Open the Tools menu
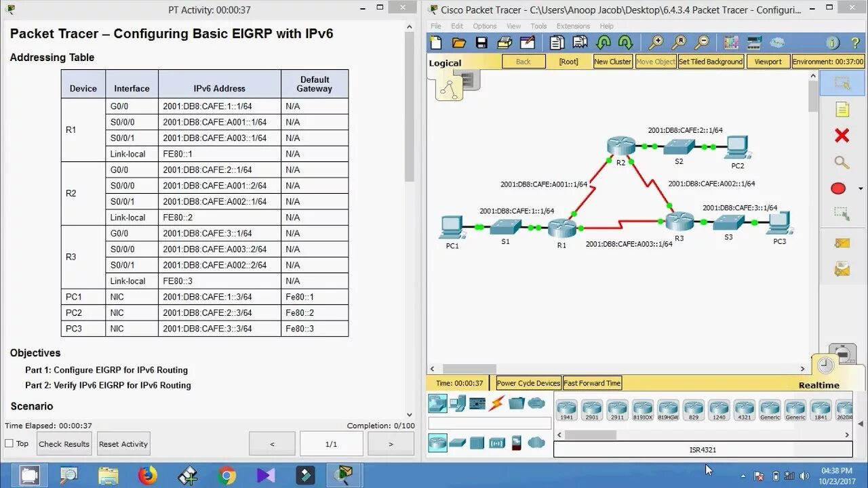This screenshot has height=488, width=868. click(x=538, y=26)
